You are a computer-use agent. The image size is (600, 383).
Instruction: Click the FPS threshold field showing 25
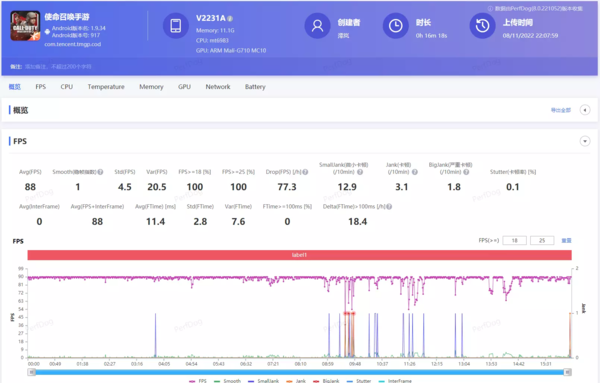point(542,241)
